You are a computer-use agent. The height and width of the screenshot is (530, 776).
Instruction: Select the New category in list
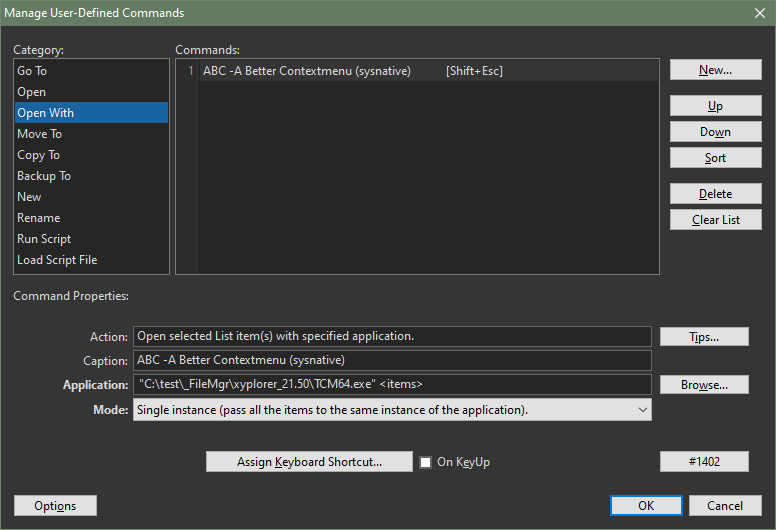click(91, 197)
